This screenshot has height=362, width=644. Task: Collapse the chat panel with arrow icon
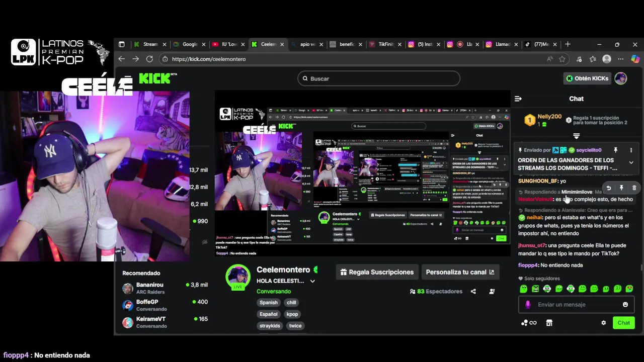click(x=518, y=99)
